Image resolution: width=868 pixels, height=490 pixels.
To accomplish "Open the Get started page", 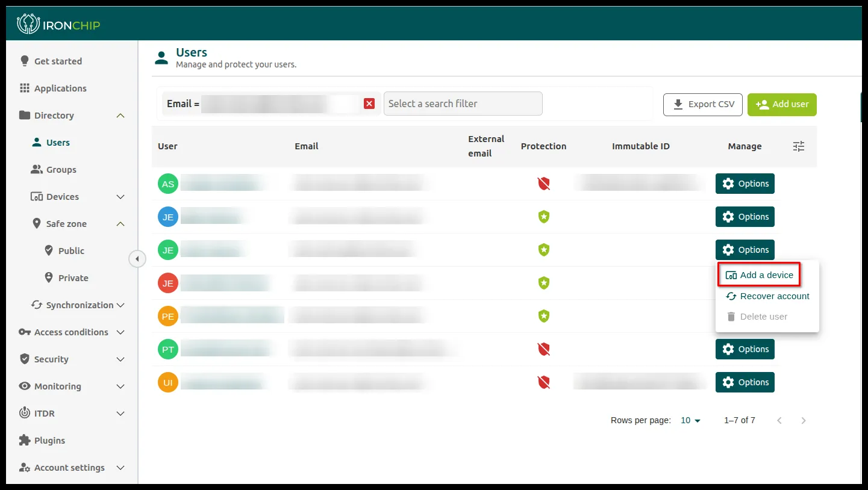I will pyautogui.click(x=51, y=61).
